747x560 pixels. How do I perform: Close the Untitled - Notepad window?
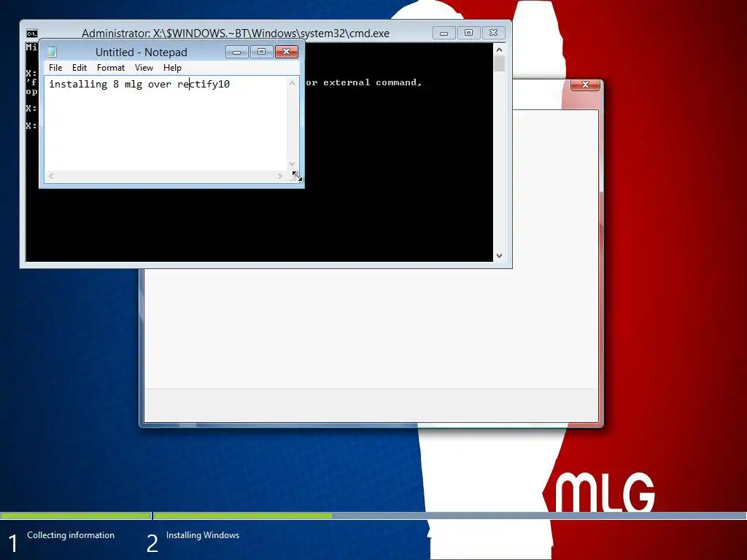[x=287, y=52]
